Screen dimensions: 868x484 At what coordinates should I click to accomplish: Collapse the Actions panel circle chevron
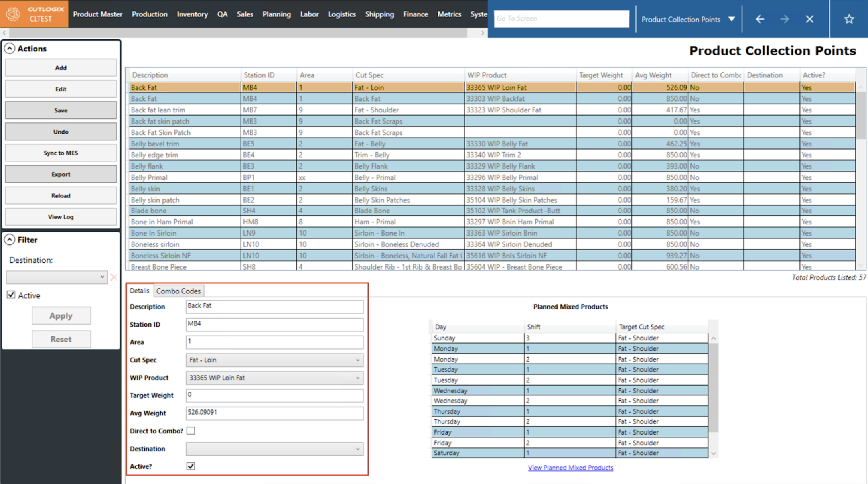[10, 49]
